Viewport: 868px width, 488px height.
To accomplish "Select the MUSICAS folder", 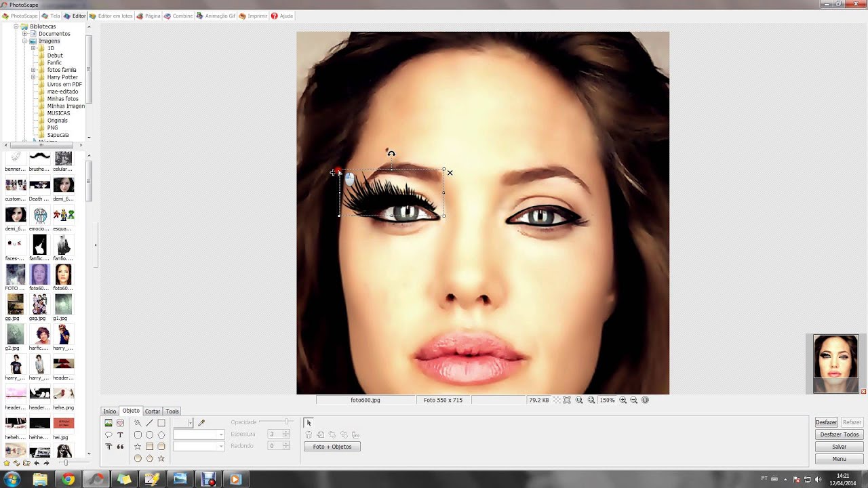I will point(58,113).
